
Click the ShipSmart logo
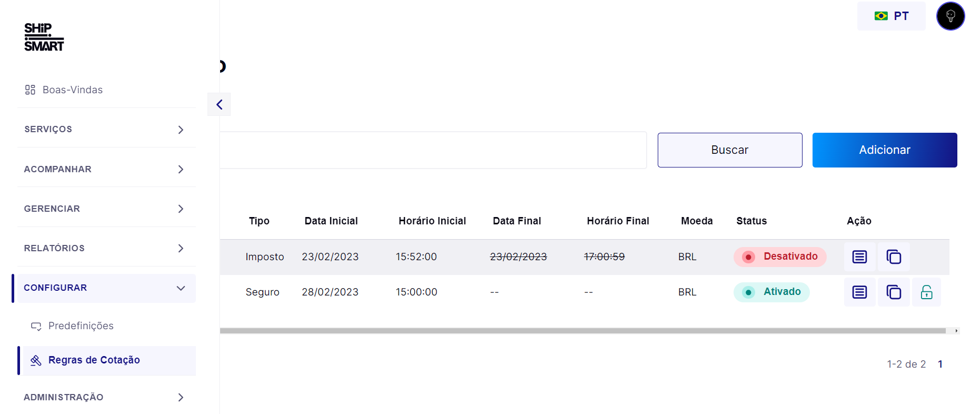(44, 37)
